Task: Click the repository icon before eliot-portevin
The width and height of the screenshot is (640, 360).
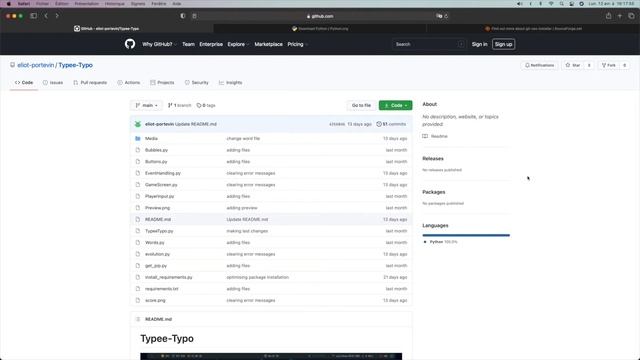Action: (x=12, y=65)
